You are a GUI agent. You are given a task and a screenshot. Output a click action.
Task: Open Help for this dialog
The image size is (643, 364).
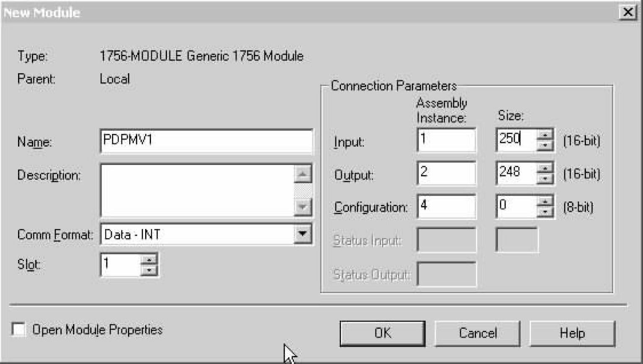coord(572,333)
